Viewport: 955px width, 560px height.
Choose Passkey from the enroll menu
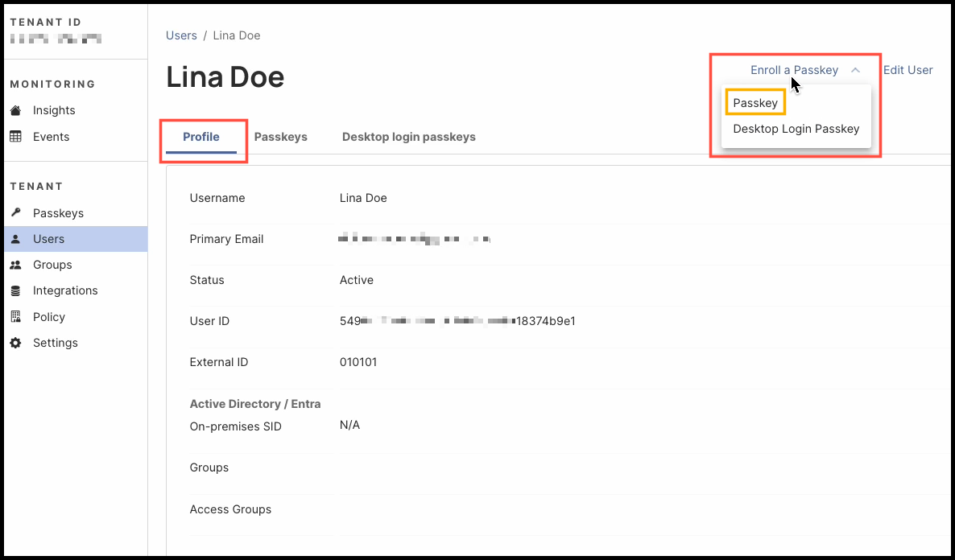(755, 103)
